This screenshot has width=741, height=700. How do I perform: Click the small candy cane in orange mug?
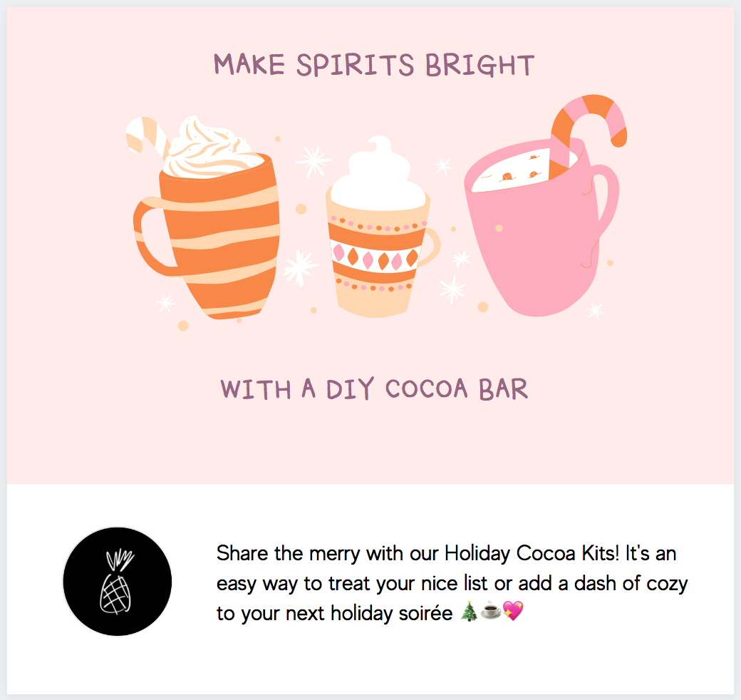pyautogui.click(x=147, y=135)
